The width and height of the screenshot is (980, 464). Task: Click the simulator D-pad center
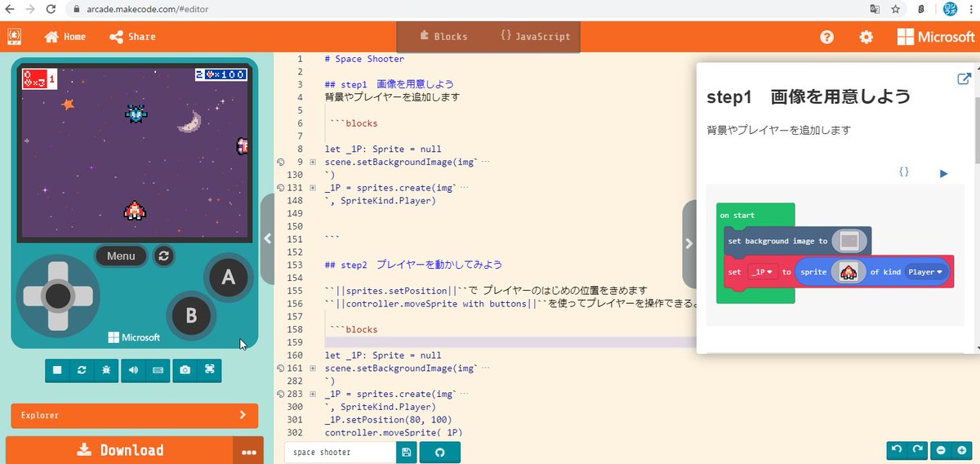[x=57, y=295]
